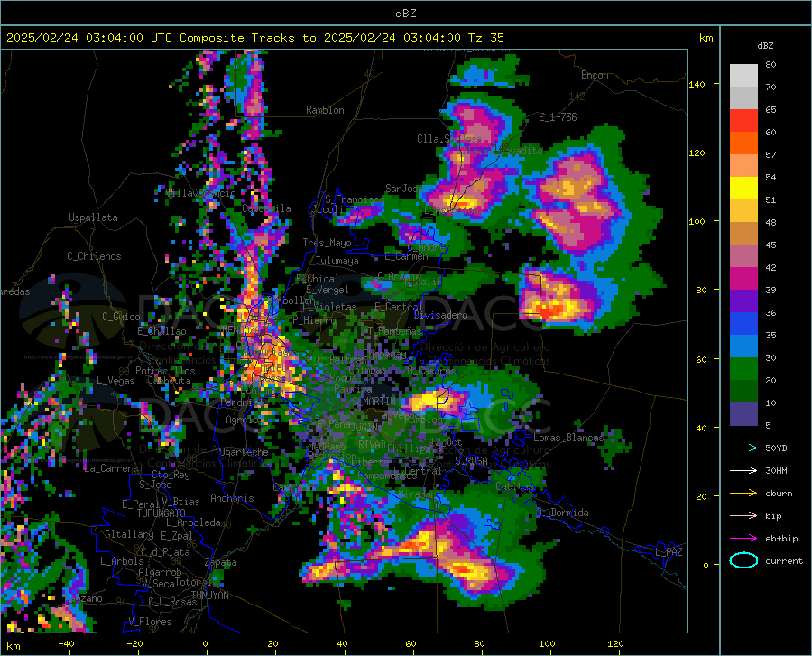Click the cyan ellipse current-track legend symbol
Screen dimensions: 812x656
(743, 560)
